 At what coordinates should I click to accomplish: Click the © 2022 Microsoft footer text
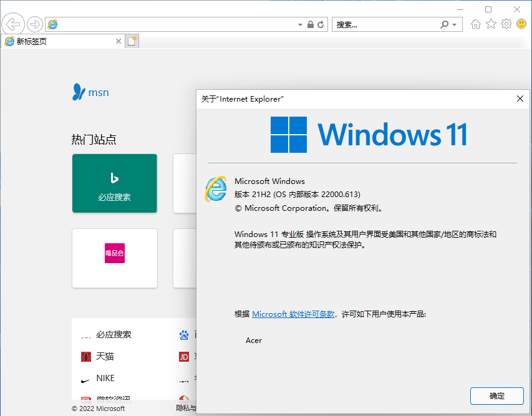[99, 409]
